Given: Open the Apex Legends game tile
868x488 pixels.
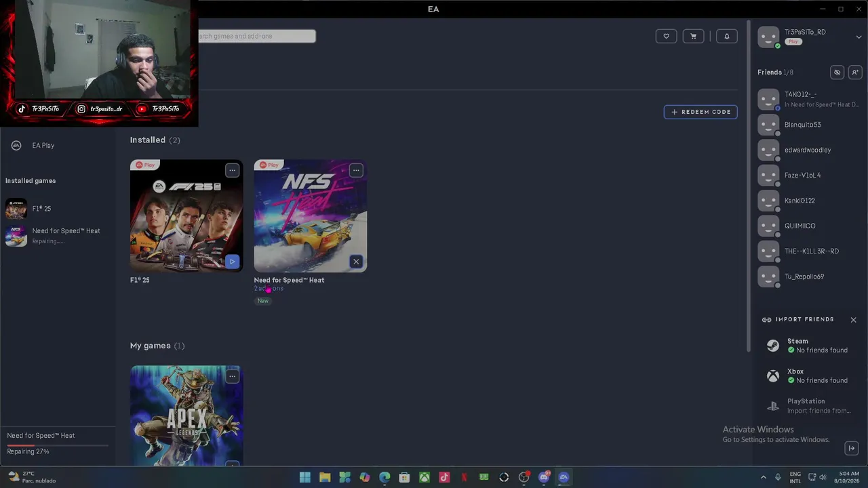Looking at the screenshot, I should [x=186, y=415].
